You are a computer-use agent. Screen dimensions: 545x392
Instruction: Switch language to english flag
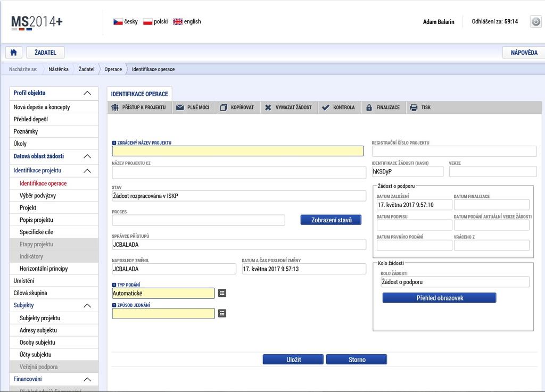coord(178,21)
